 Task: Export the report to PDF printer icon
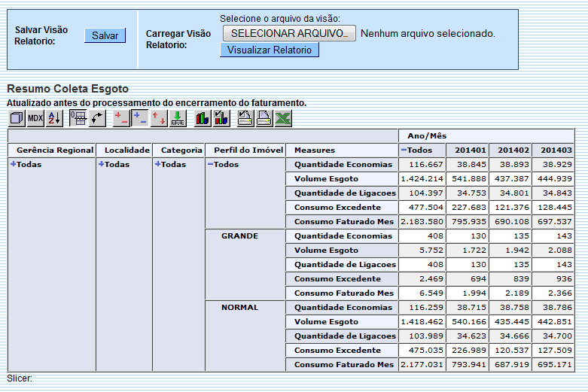pos(264,117)
